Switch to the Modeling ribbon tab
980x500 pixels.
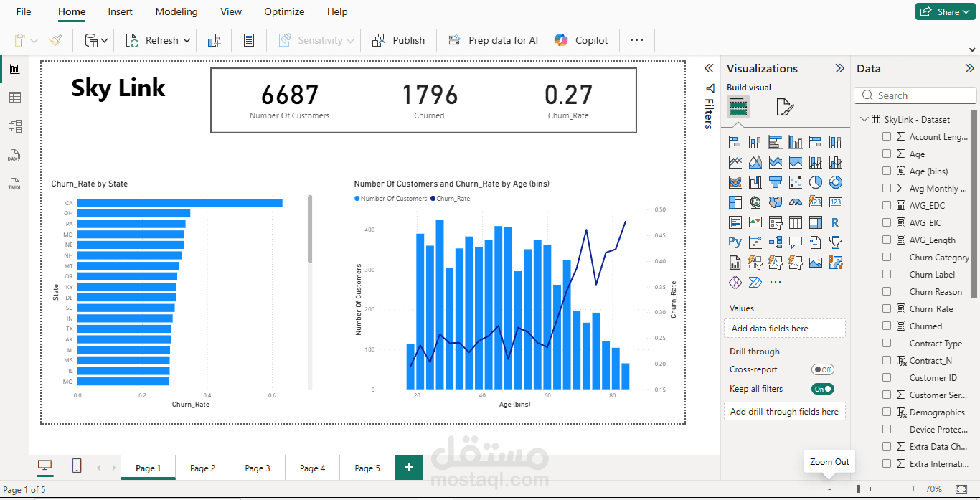coord(176,11)
